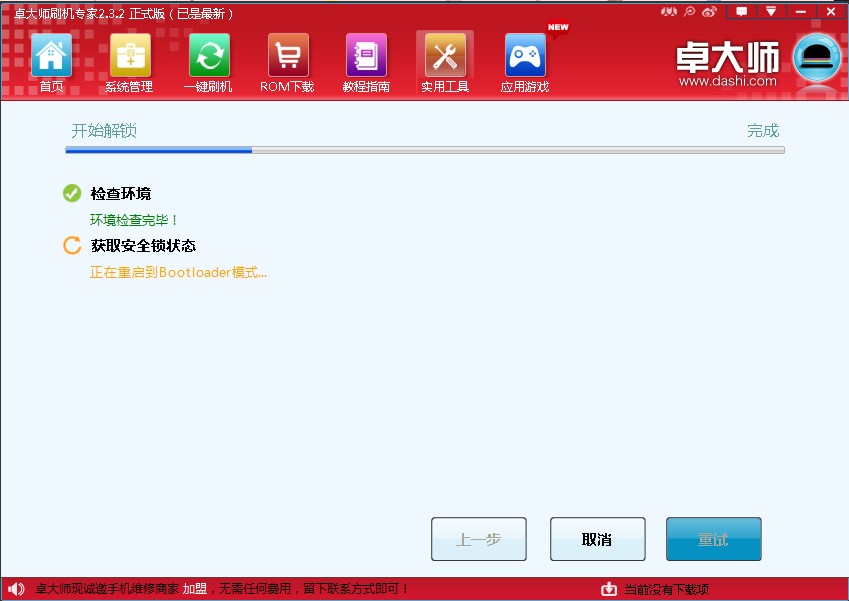The image size is (849, 601).
Task: Open 系统管理 system management
Action: click(130, 56)
